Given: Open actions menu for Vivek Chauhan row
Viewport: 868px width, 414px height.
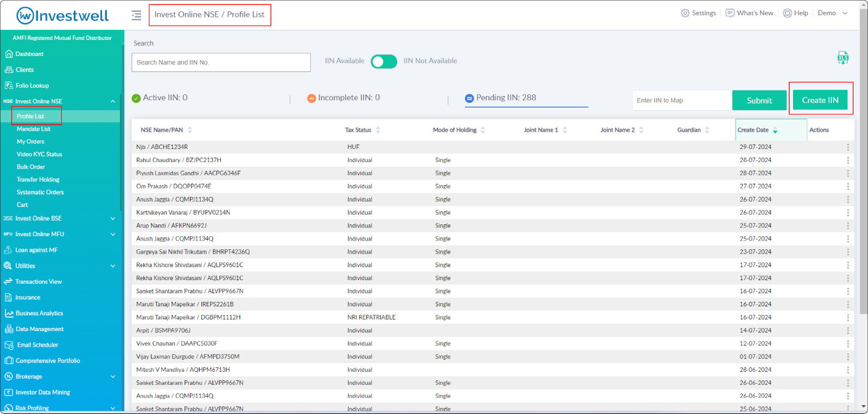Looking at the screenshot, I should point(848,344).
